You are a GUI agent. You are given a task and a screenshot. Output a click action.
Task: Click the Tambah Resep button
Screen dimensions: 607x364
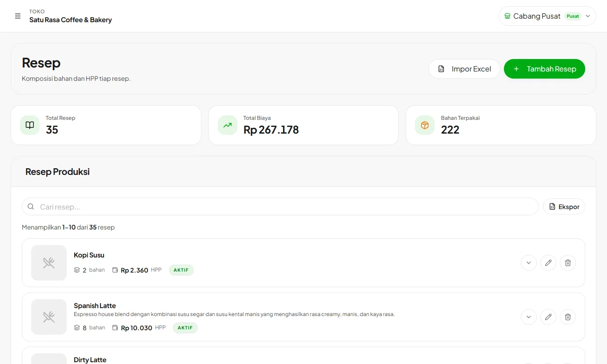coord(544,69)
